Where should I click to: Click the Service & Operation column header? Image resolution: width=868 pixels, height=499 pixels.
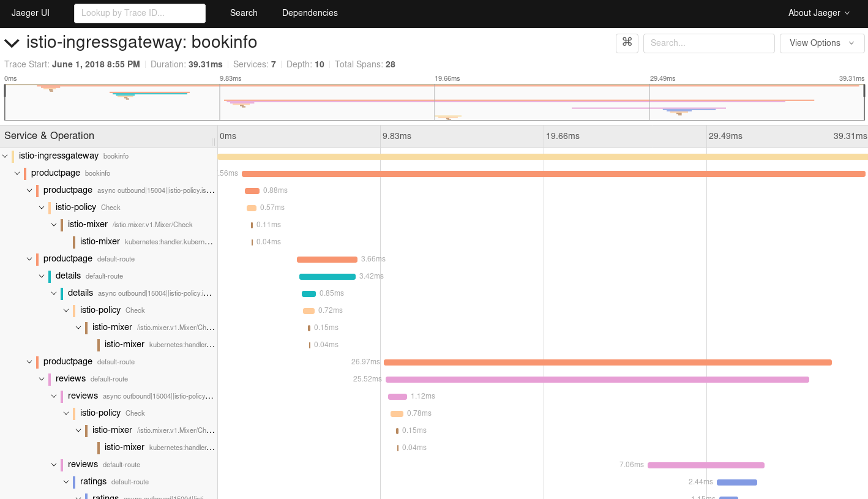point(50,136)
